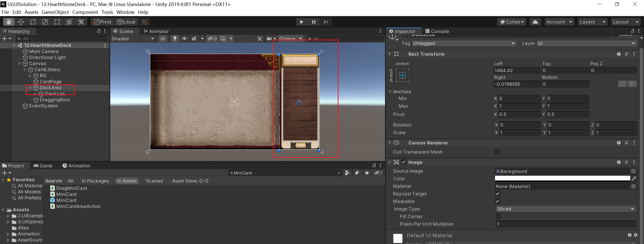This screenshot has height=244, width=644.
Task: Click the color eyedropper icon
Action: [x=634, y=179]
